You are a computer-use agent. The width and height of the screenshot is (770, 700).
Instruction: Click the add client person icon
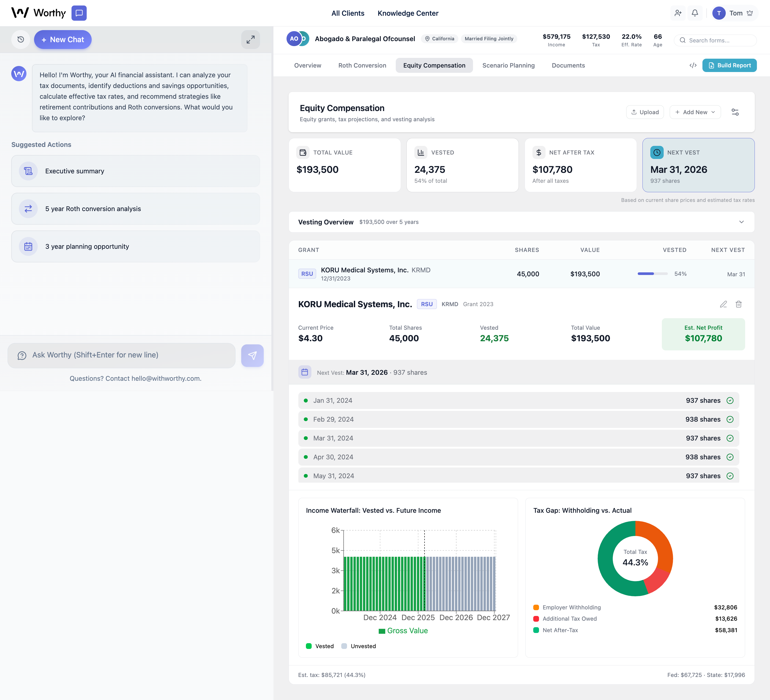point(678,13)
